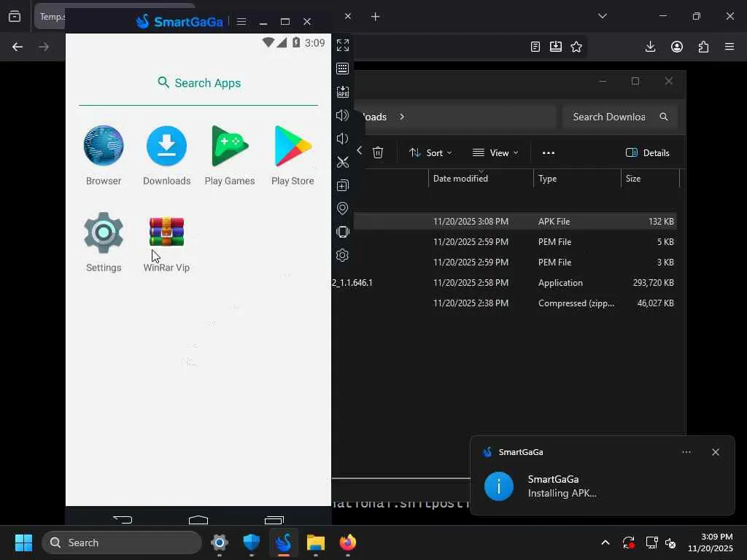Select the Application row 293,720 KB

(504, 283)
